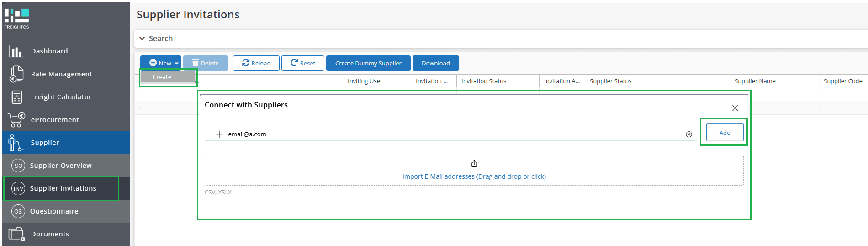This screenshot has width=868, height=246.
Task: Open the New dropdown button
Action: [x=161, y=63]
